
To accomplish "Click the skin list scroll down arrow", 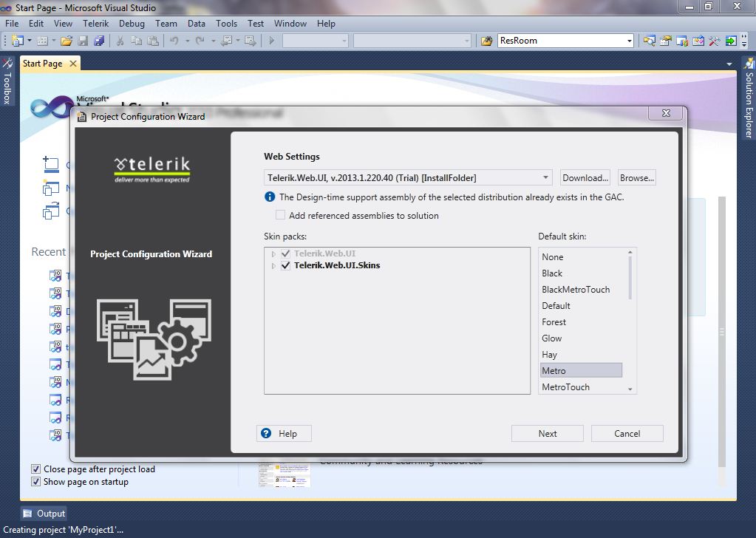I will tap(630, 389).
